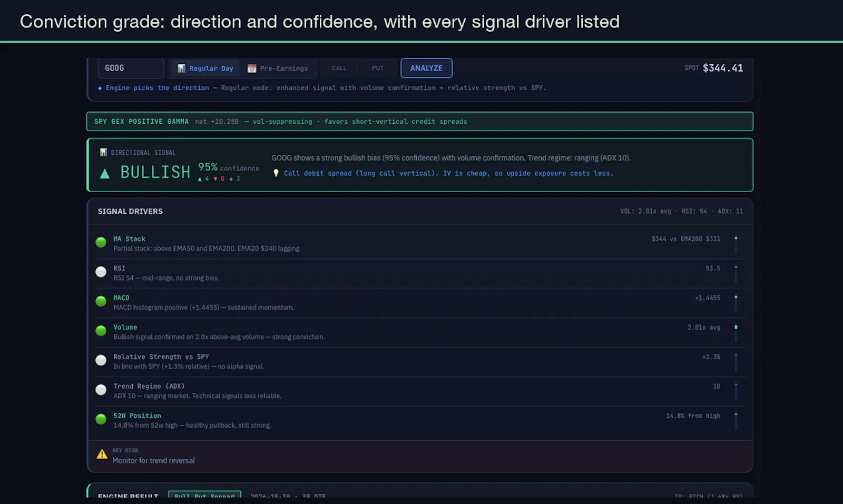Click the MA Stack strength bar indicator
The width and height of the screenshot is (843, 504).
(736, 244)
